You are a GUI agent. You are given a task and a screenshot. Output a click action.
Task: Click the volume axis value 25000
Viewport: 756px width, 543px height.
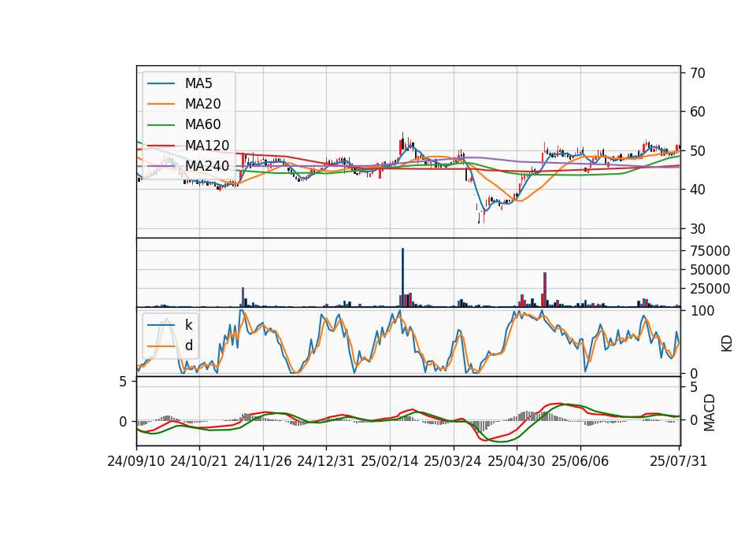(710, 289)
